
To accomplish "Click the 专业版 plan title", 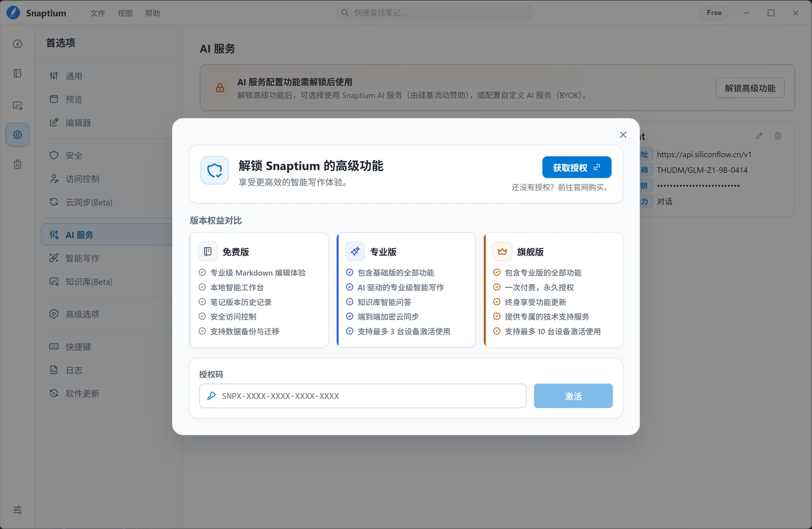I will click(383, 252).
